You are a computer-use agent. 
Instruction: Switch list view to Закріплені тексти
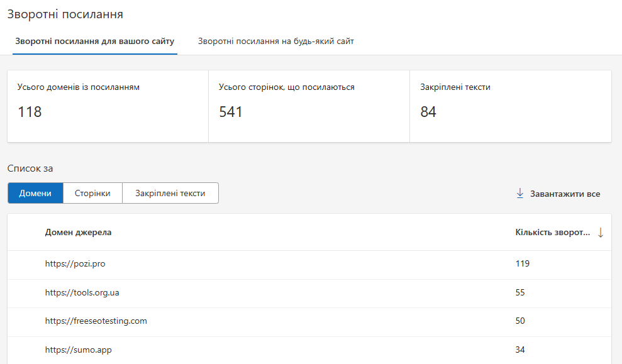tap(170, 194)
